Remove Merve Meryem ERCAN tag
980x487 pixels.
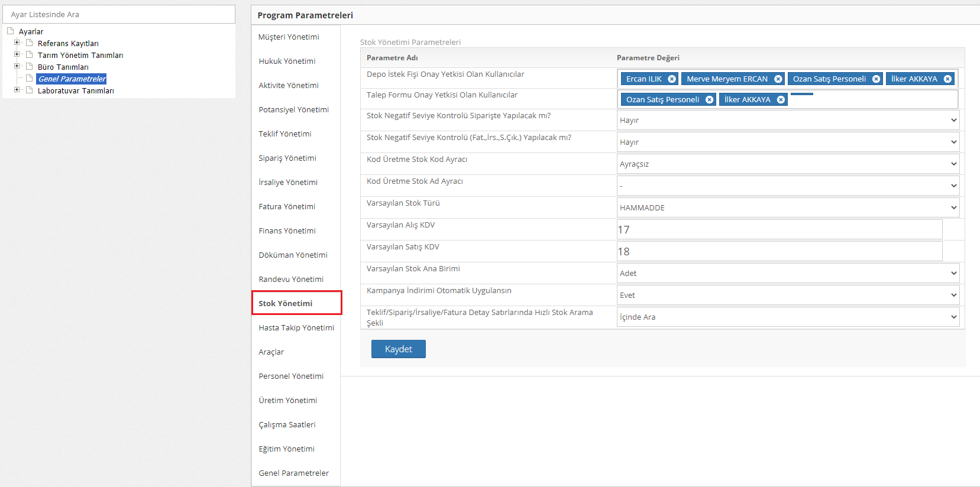click(778, 79)
